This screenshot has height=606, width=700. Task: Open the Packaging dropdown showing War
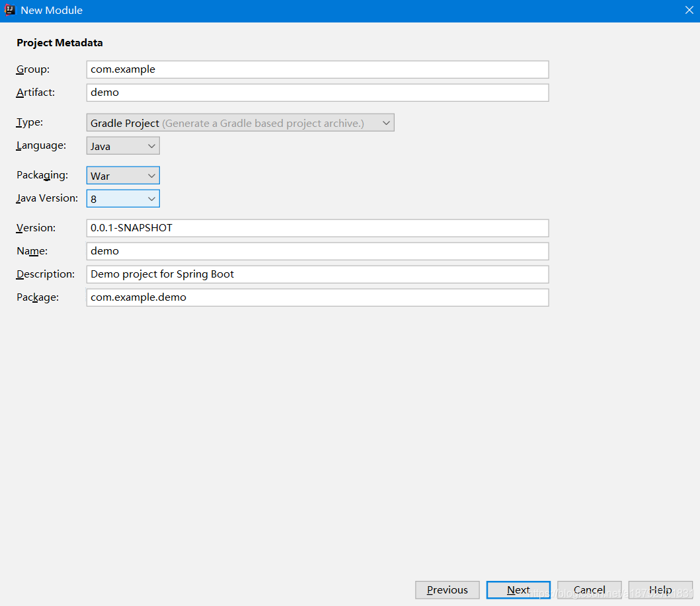123,175
